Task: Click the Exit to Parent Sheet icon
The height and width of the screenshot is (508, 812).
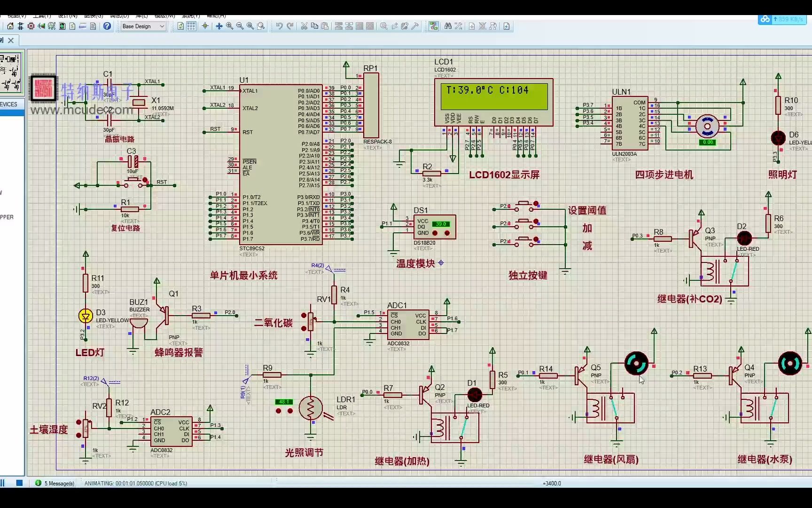Action: [493, 26]
